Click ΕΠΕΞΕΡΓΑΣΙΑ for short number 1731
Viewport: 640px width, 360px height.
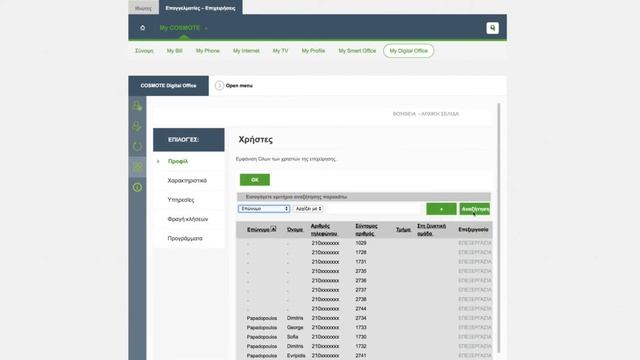(475, 262)
